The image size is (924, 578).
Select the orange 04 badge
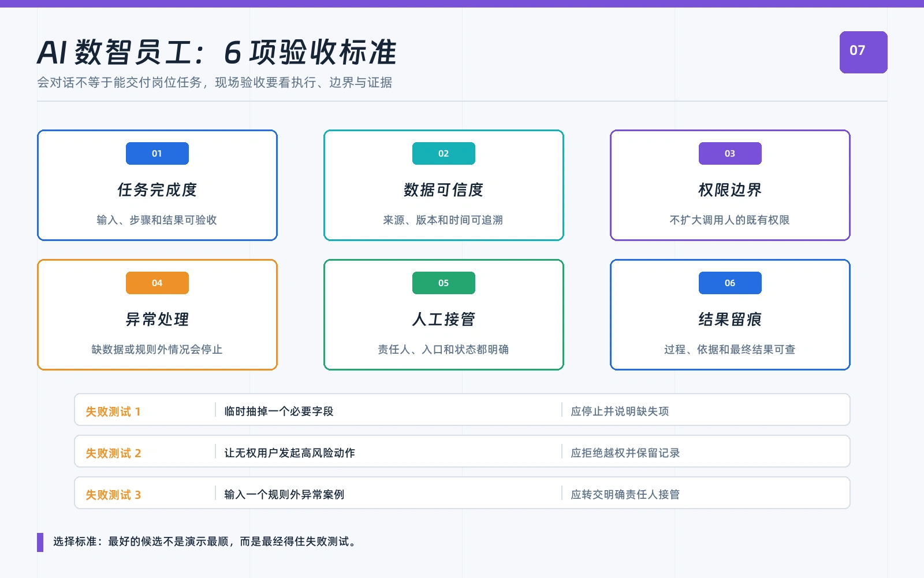157,283
